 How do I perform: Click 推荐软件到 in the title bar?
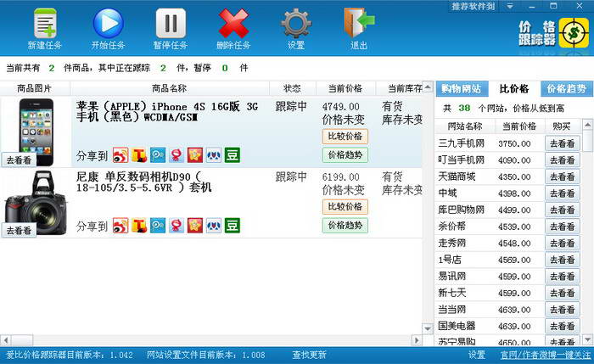tap(474, 7)
